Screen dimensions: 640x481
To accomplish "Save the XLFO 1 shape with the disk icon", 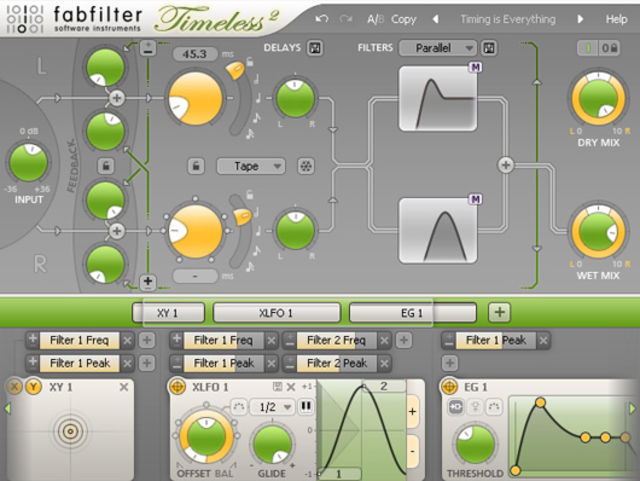I will pyautogui.click(x=278, y=386).
